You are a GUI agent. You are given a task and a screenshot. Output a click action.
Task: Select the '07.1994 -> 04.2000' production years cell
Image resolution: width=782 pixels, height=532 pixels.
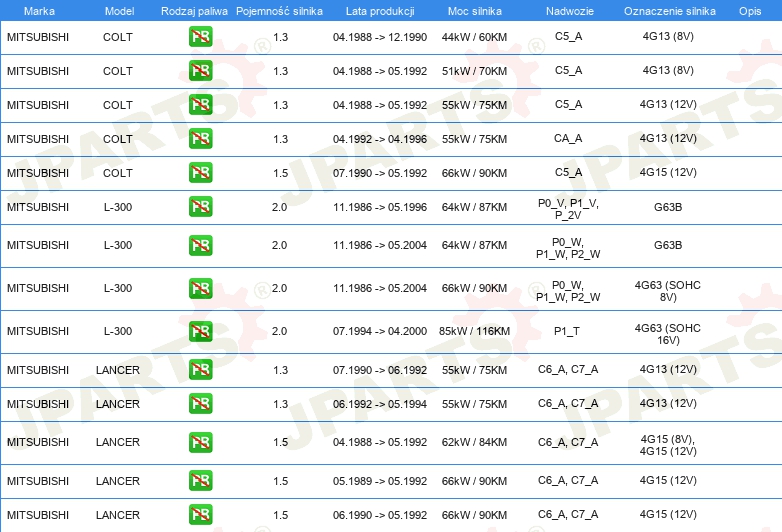click(380, 331)
